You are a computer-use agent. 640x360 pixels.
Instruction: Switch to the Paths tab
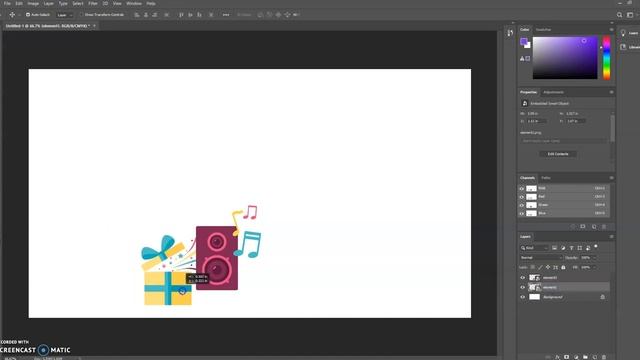[546, 178]
